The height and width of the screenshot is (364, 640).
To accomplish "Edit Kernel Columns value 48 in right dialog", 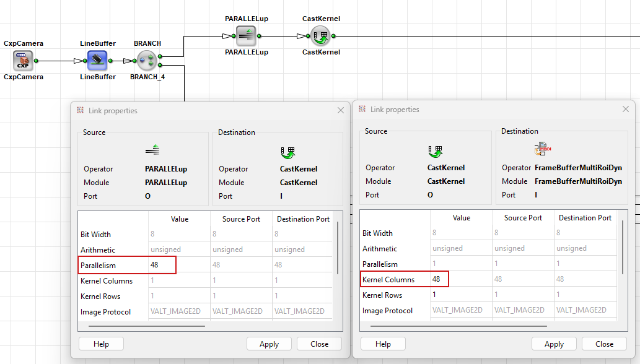I will 461,279.
